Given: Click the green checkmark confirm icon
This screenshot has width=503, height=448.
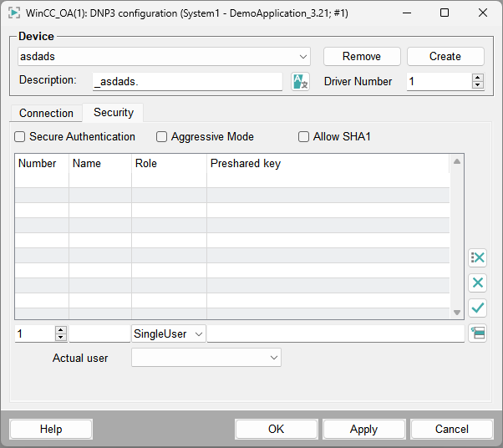Looking at the screenshot, I should tap(478, 308).
